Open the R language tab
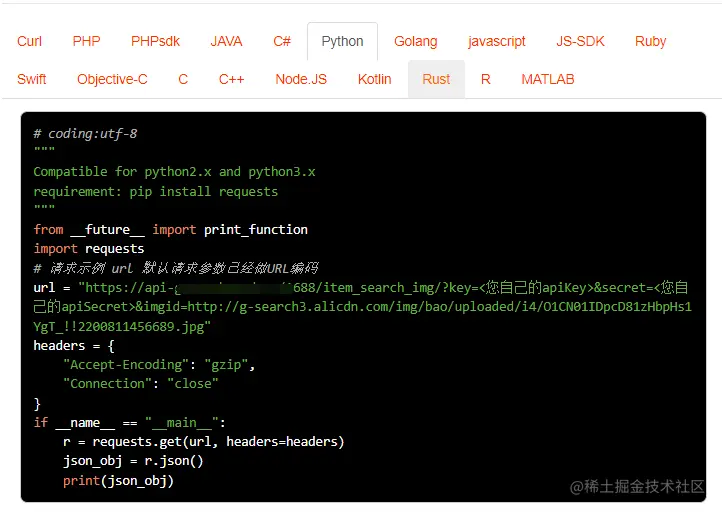This screenshot has height=512, width=722. coord(485,79)
